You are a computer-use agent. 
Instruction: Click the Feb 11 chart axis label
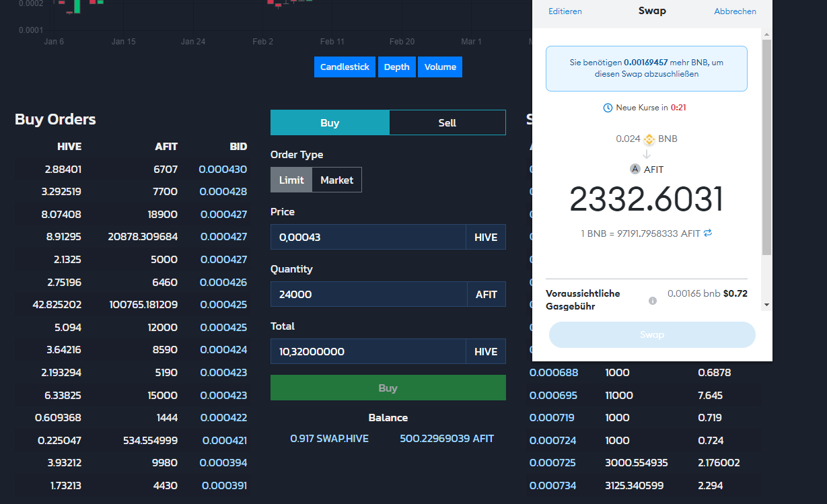pos(332,42)
